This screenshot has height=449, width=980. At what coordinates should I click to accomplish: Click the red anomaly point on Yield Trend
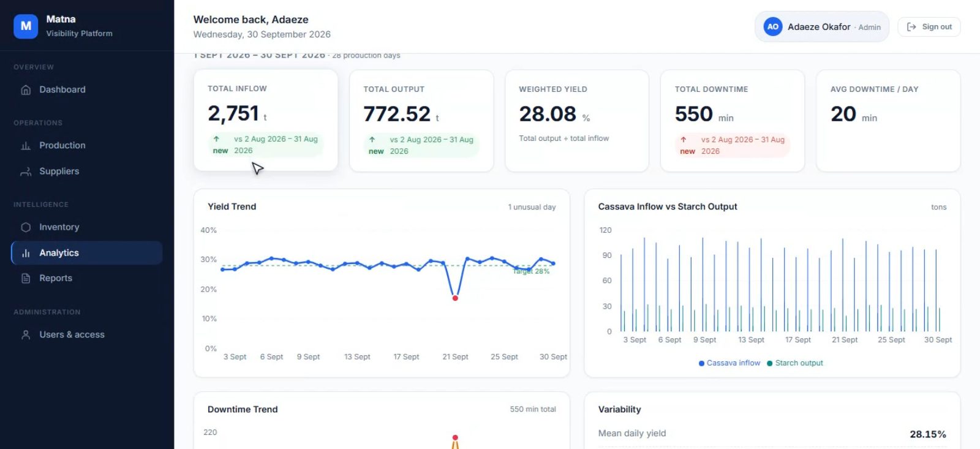(x=455, y=298)
